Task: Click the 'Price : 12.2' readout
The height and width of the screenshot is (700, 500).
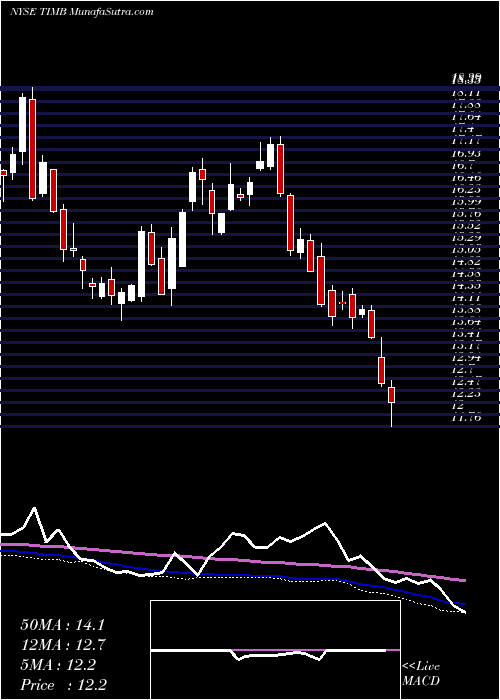Action: 63,685
